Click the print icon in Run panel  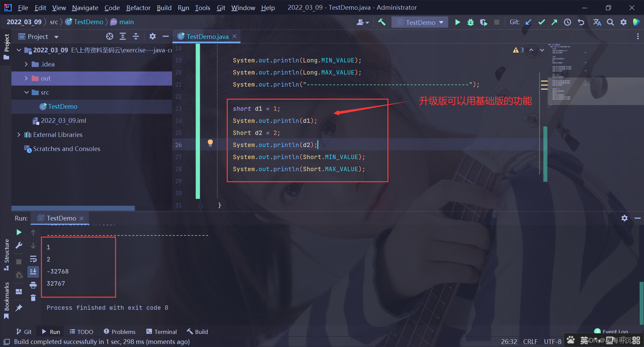(33, 285)
